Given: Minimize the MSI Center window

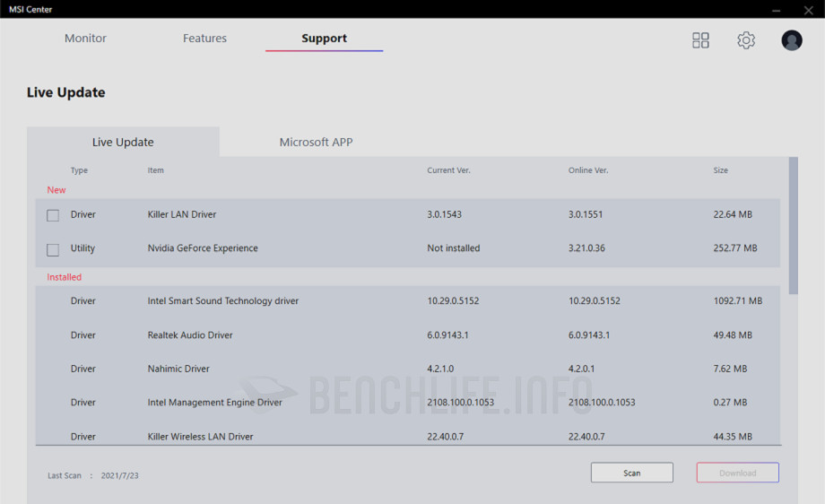Looking at the screenshot, I should tap(776, 10).
